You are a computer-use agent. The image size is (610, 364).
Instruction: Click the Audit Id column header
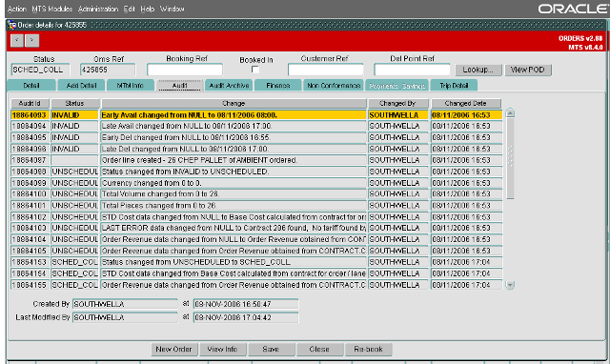coord(30,104)
